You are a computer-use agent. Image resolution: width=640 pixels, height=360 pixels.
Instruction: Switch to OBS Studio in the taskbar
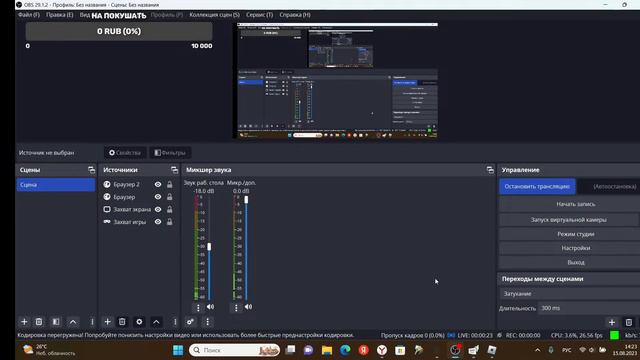[x=455, y=350]
